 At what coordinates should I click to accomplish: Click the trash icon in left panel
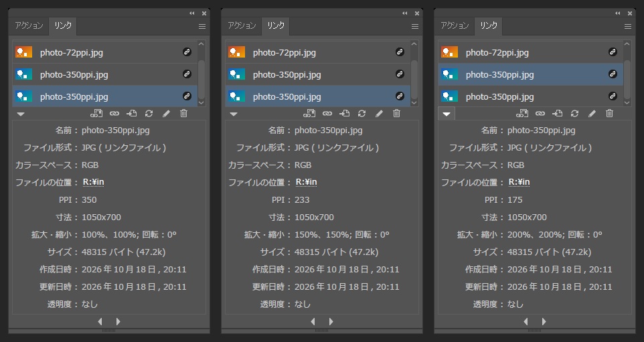[x=183, y=113]
